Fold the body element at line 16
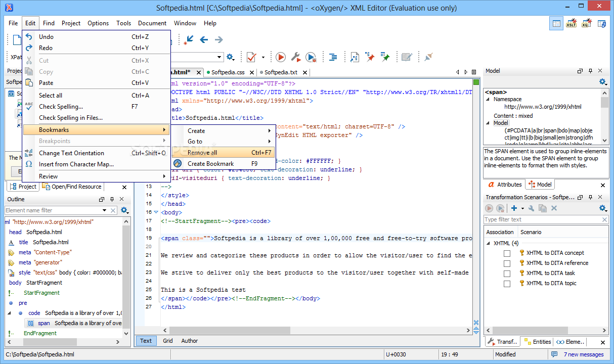Screen dimensions: 614x364 click(x=156, y=212)
